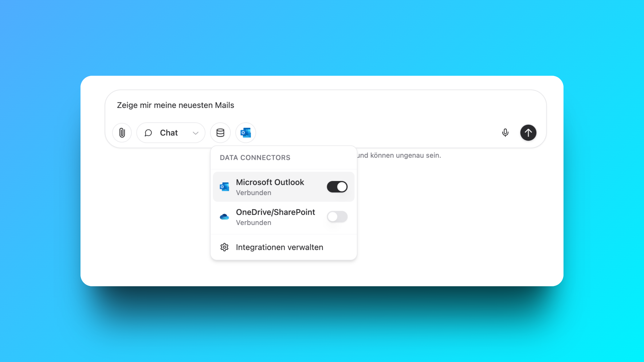The height and width of the screenshot is (362, 644).
Task: Click the prompt text field with 'Zeige mir meine neuesten Mails'
Action: point(325,105)
